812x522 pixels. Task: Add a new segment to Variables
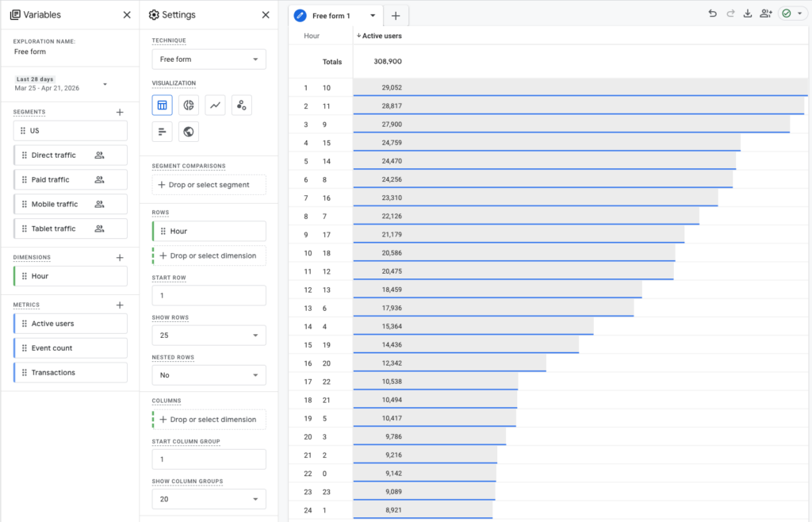point(120,112)
